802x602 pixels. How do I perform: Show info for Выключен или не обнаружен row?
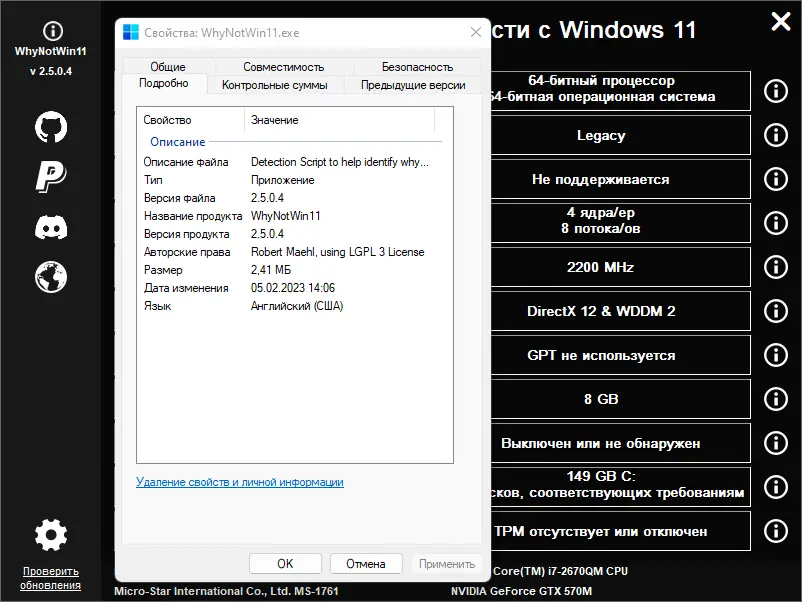[x=775, y=443]
